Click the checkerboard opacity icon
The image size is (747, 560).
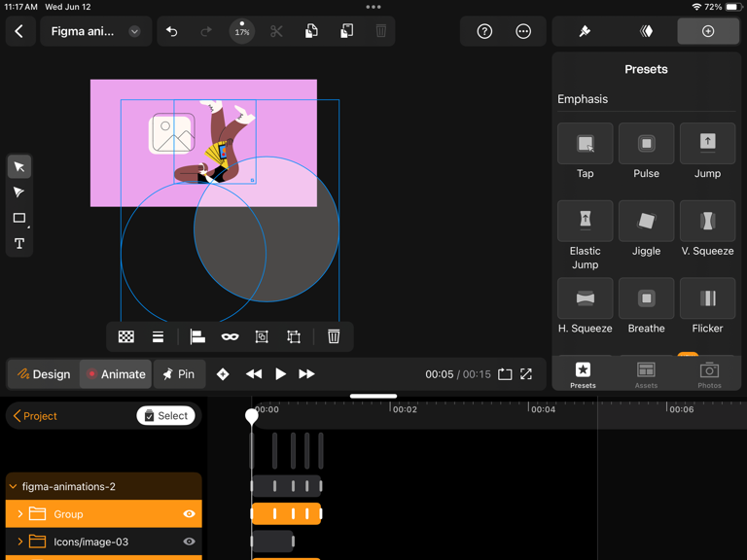[126, 336]
